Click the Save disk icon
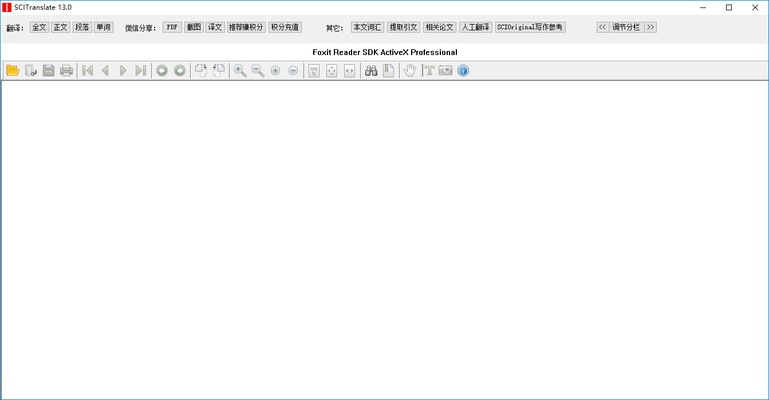 point(48,71)
